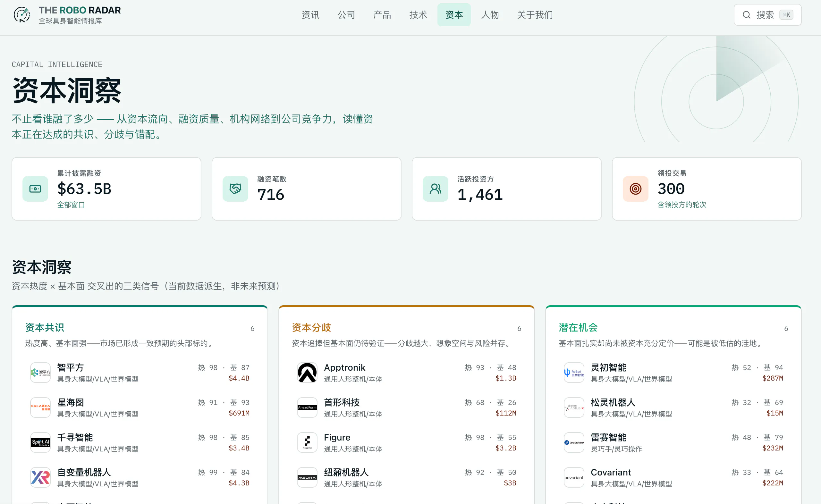Screen dimensions: 821x504
Task: Click the 灵初智能 PsiBot logo
Action: [574, 373]
